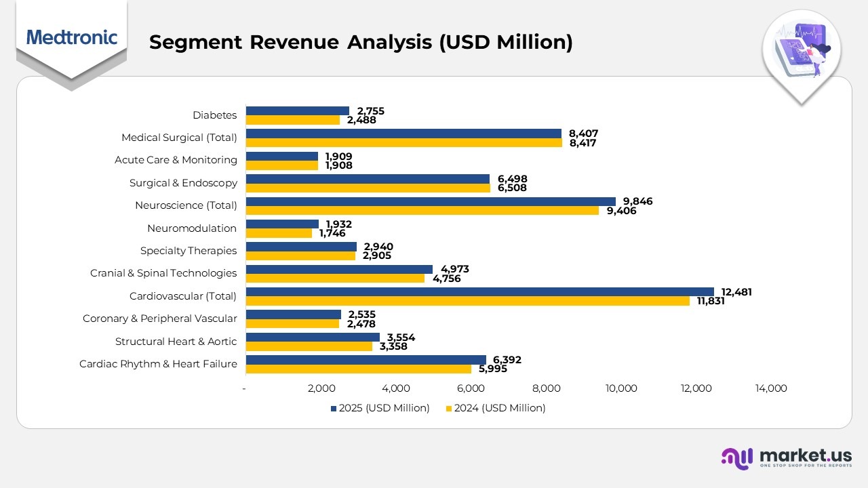
Task: Click the Medtronic logo
Action: pyautogui.click(x=71, y=38)
